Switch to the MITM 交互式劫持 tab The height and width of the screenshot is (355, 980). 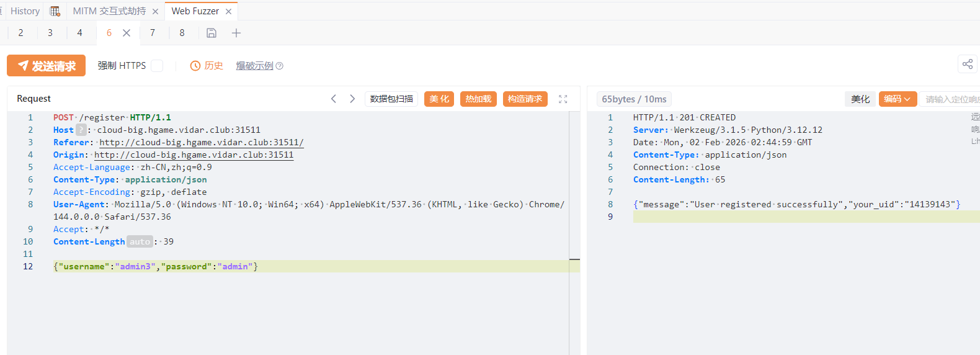(109, 11)
